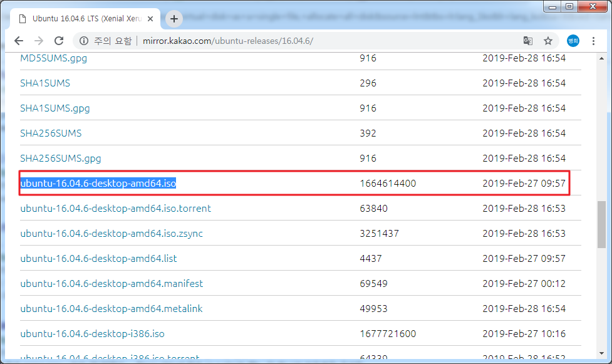612x364 pixels.
Task: Click the scrollbar down arrow
Action: click(x=601, y=353)
